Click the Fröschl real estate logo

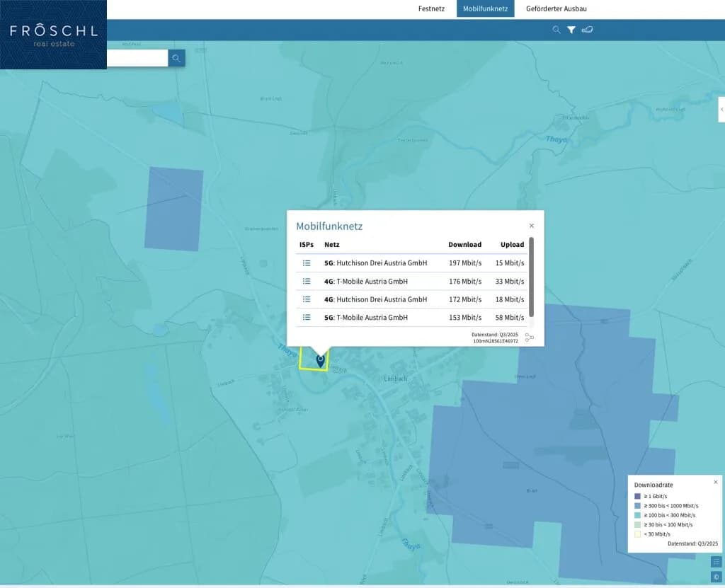click(x=54, y=35)
